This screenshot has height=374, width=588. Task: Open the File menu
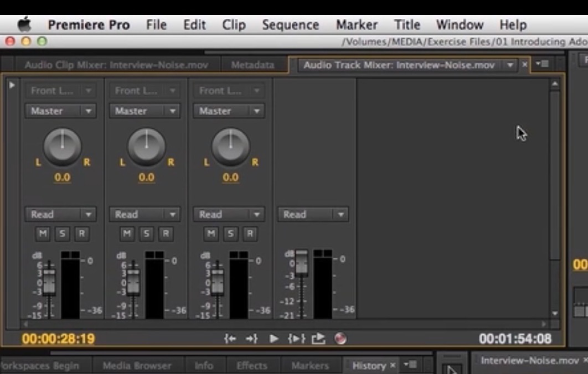coord(156,25)
